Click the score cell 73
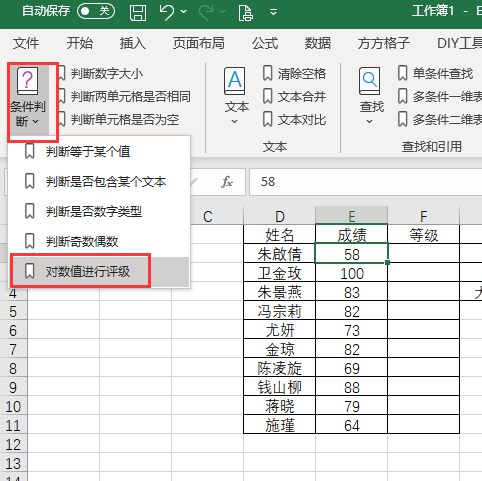The width and height of the screenshot is (482, 481). tap(352, 330)
